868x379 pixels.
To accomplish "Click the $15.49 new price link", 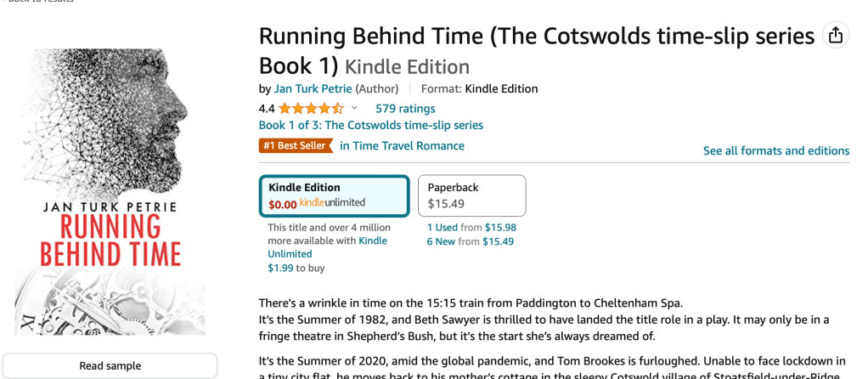I will click(x=498, y=241).
